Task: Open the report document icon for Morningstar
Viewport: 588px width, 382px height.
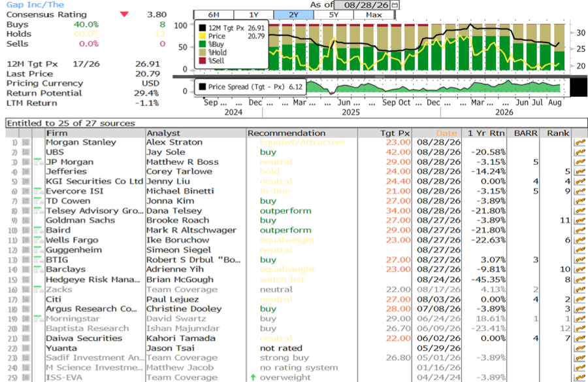Action: point(39,319)
